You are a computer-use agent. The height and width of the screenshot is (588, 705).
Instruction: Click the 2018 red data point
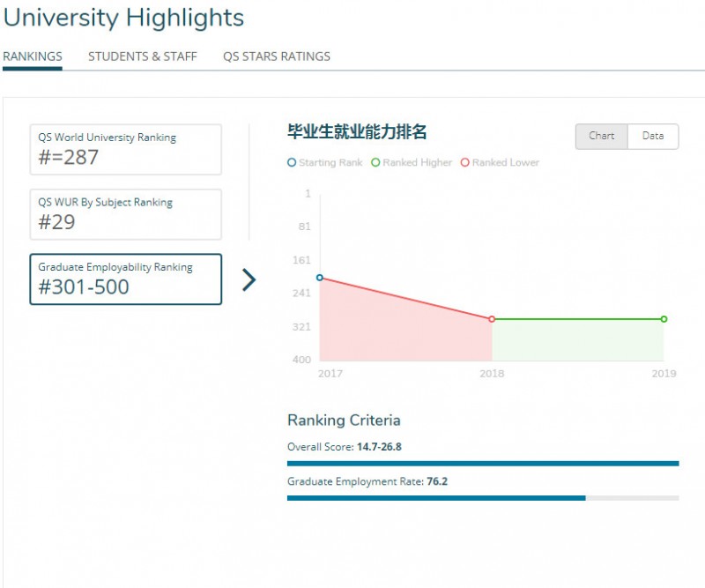click(492, 319)
